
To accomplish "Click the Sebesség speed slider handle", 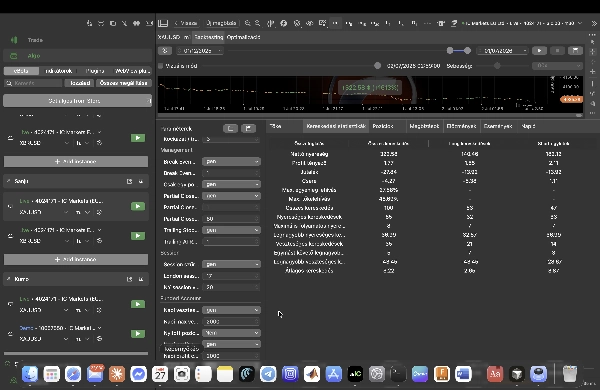I will pos(497,66).
